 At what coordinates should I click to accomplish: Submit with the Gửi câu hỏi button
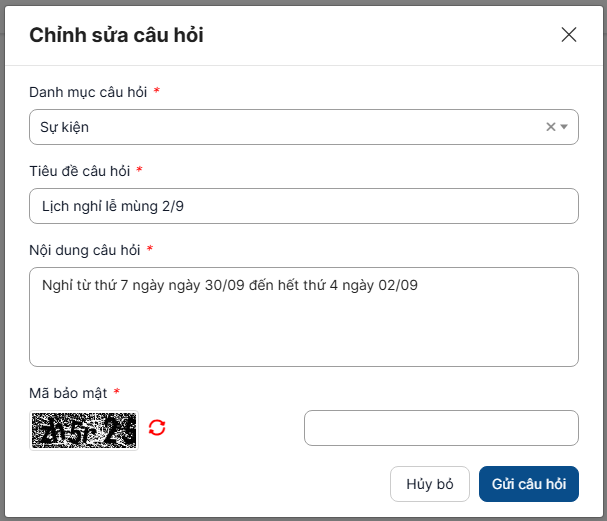coord(528,484)
